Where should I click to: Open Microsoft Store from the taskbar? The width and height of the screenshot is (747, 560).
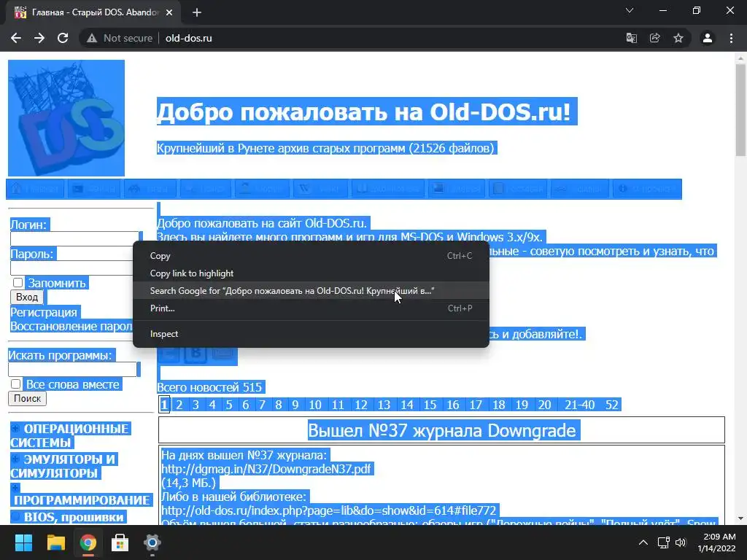(x=120, y=542)
